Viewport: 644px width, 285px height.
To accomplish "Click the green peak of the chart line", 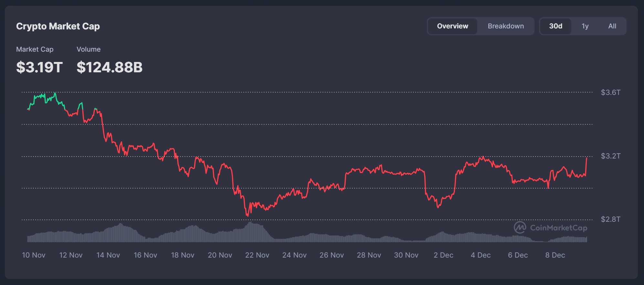I will point(55,93).
